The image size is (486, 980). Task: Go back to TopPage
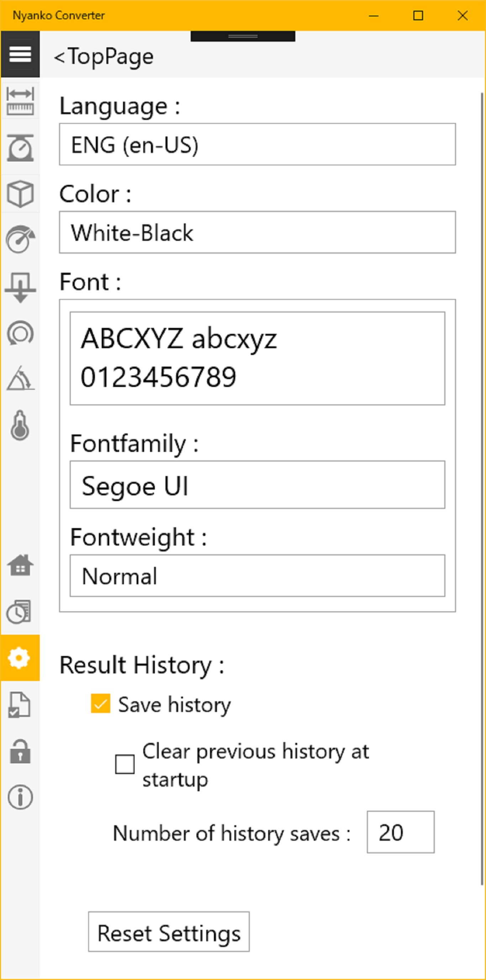[104, 57]
